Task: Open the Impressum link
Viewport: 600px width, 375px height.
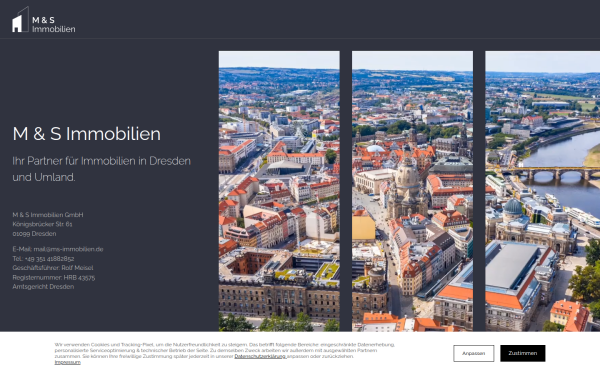Action: [67, 362]
